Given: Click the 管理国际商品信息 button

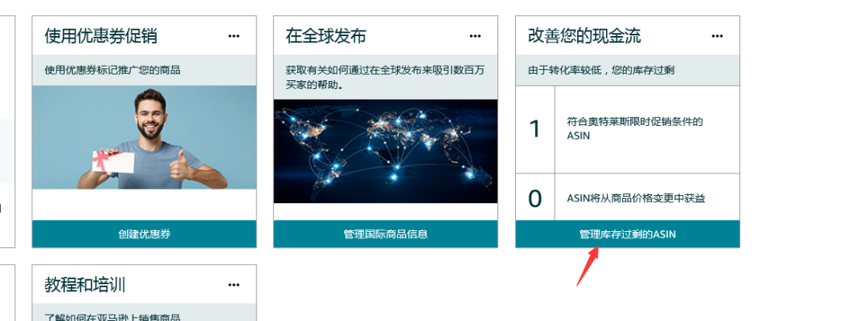Looking at the screenshot, I should [x=386, y=234].
